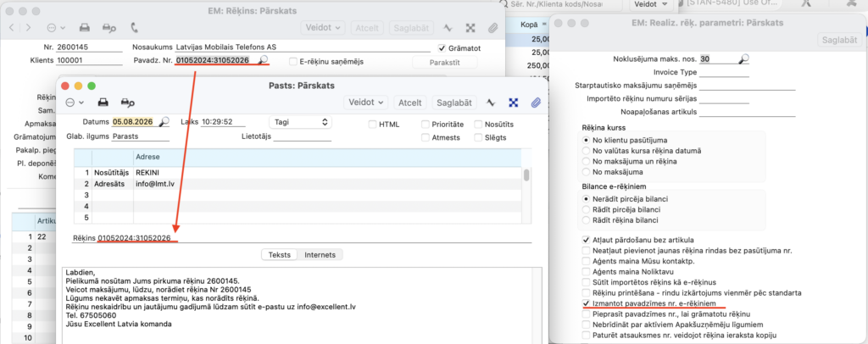Toggle Aģents maina Noliktavu checkbox
The width and height of the screenshot is (868, 344).
(587, 271)
